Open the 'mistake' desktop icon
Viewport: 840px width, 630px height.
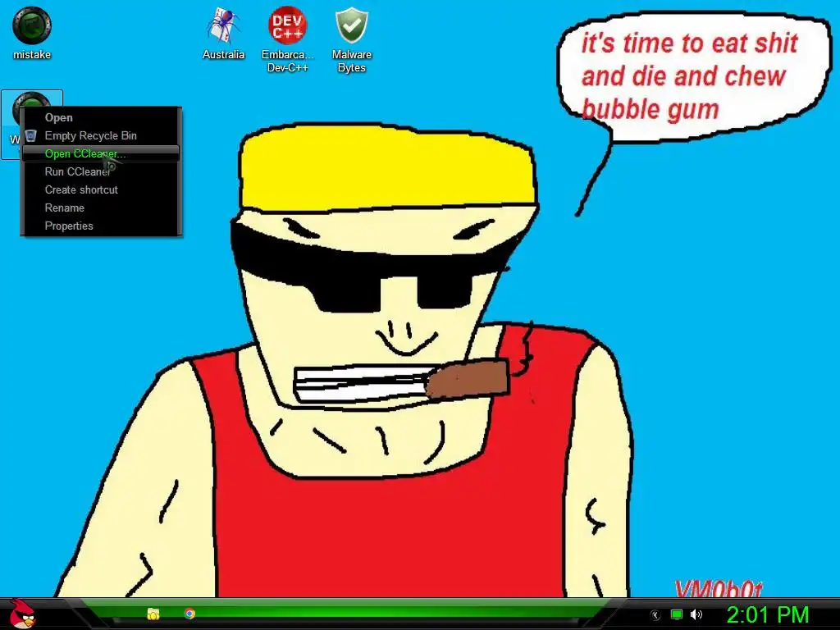click(x=32, y=33)
